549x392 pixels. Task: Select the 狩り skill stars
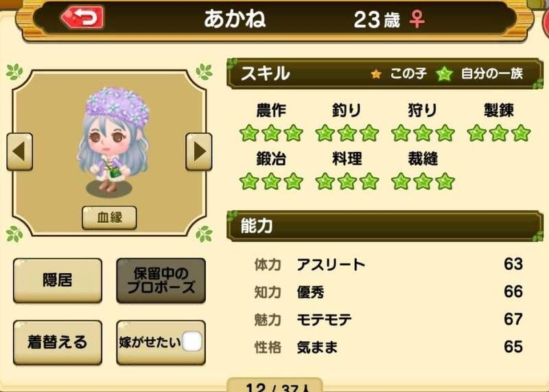click(x=423, y=133)
